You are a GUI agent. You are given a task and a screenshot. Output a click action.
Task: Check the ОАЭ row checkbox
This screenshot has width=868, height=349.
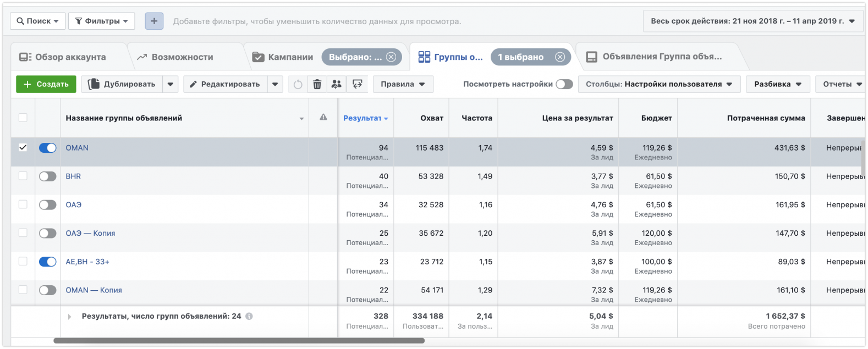23,204
